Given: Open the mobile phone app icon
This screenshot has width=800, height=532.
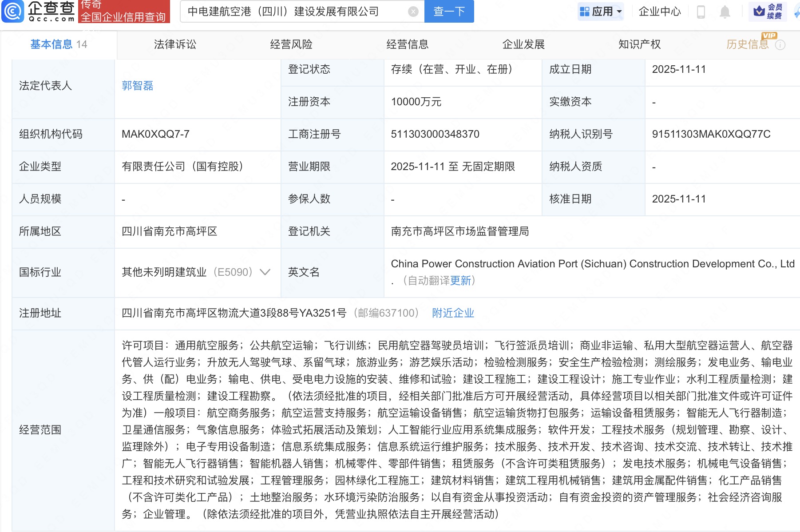Looking at the screenshot, I should 701,12.
